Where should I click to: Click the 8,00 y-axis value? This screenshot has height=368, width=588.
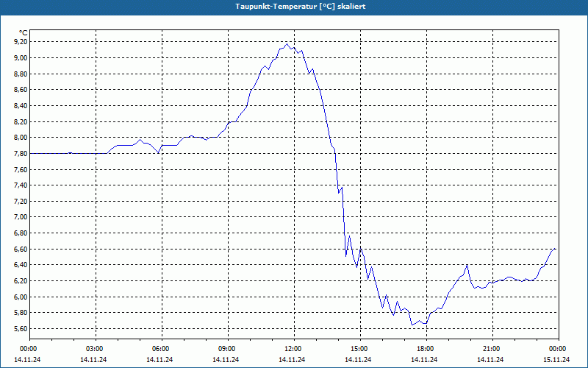tap(21, 138)
